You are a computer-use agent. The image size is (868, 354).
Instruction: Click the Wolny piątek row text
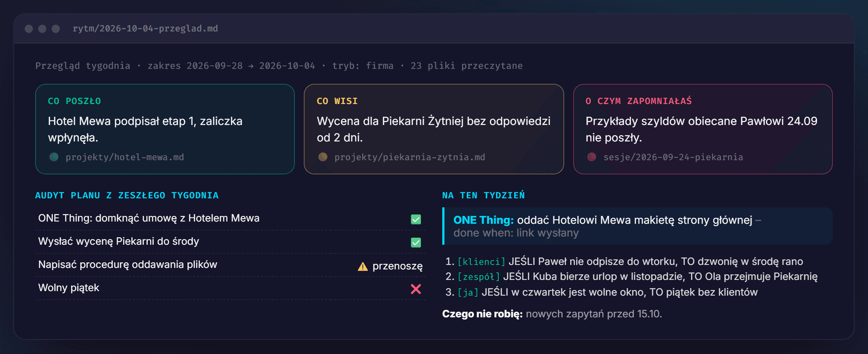[x=69, y=288]
